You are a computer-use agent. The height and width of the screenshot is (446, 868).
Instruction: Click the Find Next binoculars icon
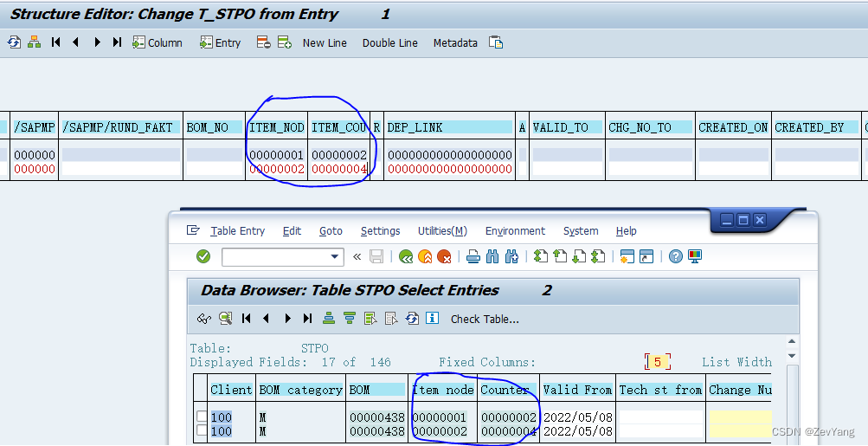point(511,256)
